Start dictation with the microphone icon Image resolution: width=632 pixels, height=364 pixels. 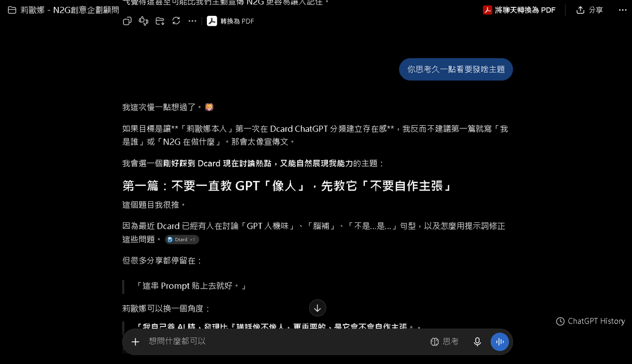(477, 342)
